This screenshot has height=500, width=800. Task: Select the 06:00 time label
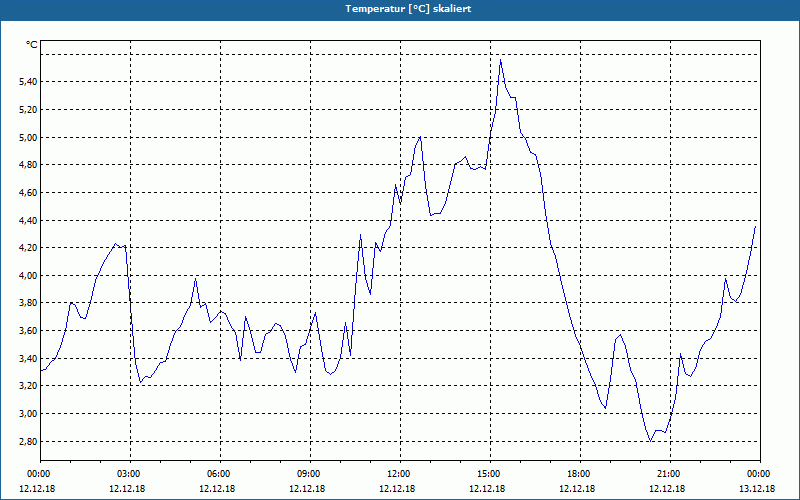(x=220, y=474)
